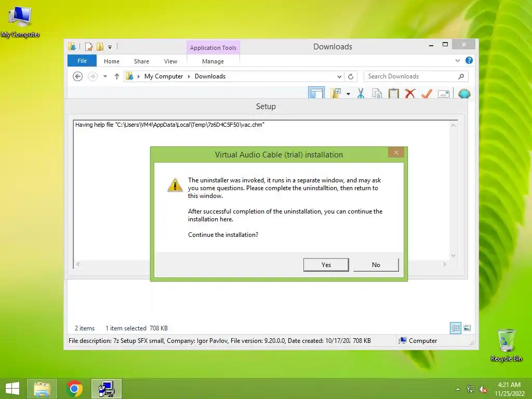Select the Recycle Bin desktop icon
Viewport: 532px width, 399px height.
click(506, 345)
